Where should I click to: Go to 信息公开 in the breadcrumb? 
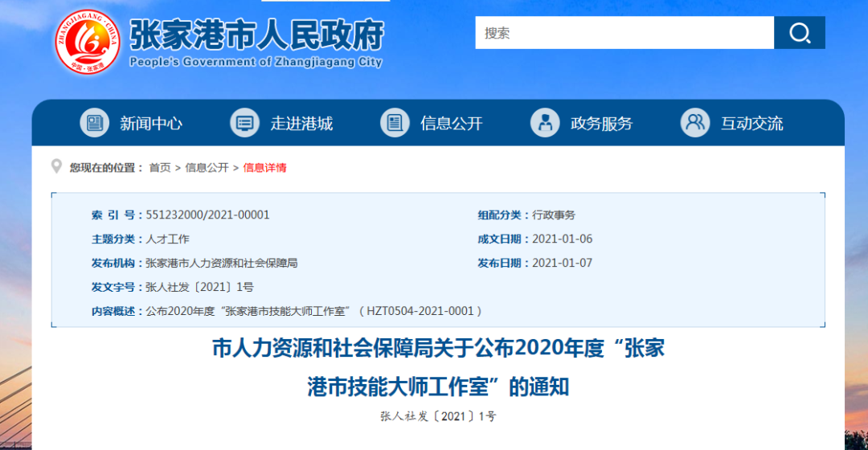(x=207, y=168)
